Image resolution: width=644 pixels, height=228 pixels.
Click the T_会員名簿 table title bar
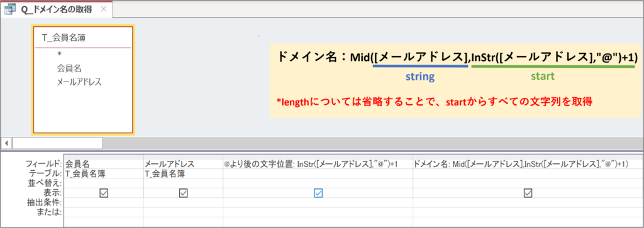pyautogui.click(x=83, y=38)
